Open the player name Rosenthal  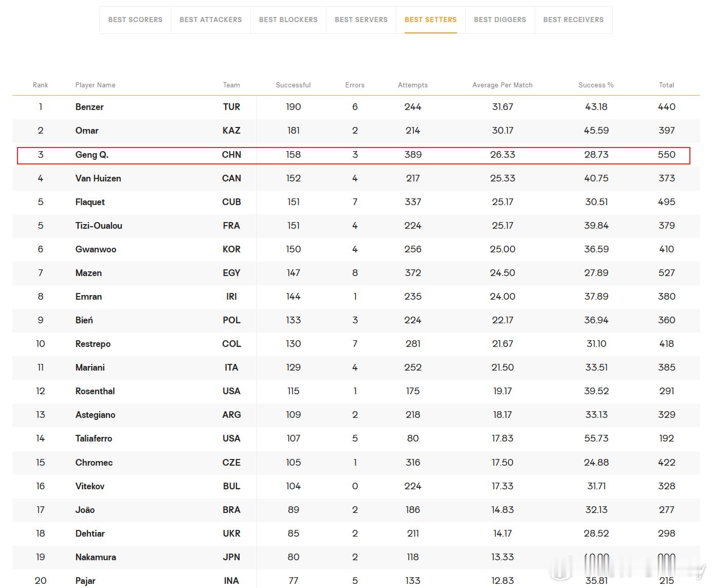(x=95, y=391)
